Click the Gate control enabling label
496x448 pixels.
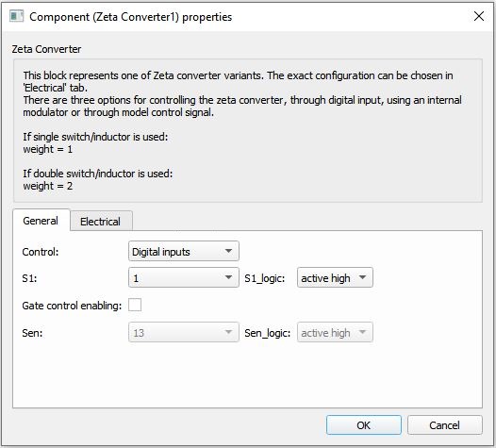click(72, 306)
